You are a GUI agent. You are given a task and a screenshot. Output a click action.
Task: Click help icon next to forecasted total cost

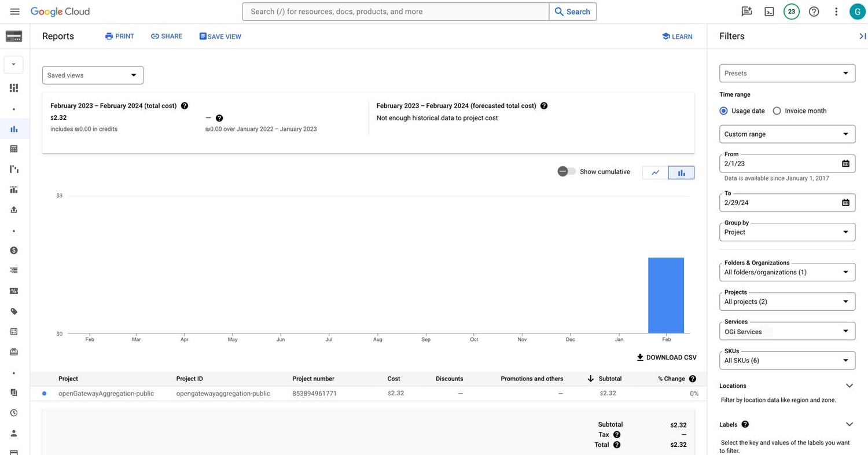click(544, 106)
